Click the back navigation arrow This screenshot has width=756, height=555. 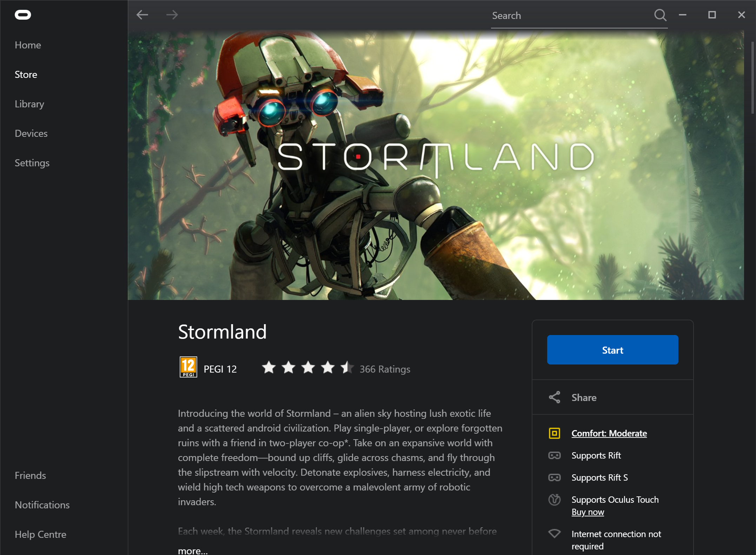pos(142,15)
